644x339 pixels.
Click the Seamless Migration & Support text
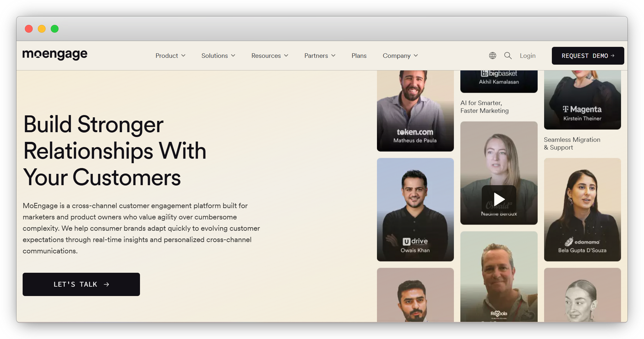[572, 143]
